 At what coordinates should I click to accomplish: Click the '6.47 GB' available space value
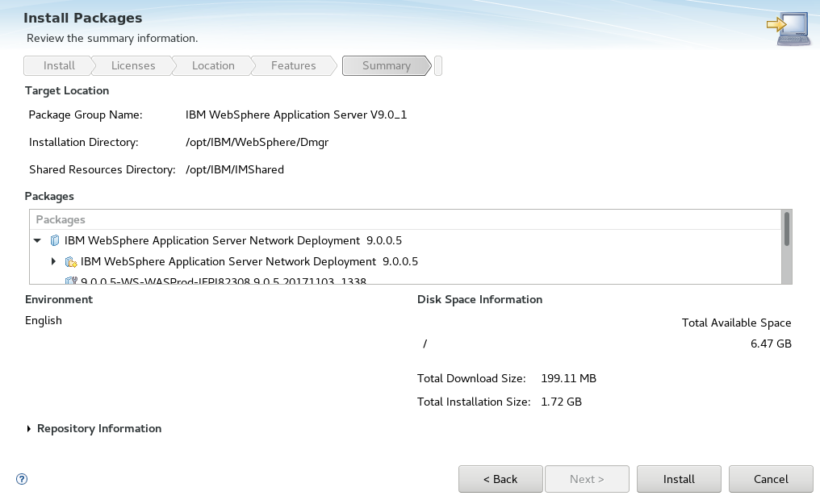(771, 344)
